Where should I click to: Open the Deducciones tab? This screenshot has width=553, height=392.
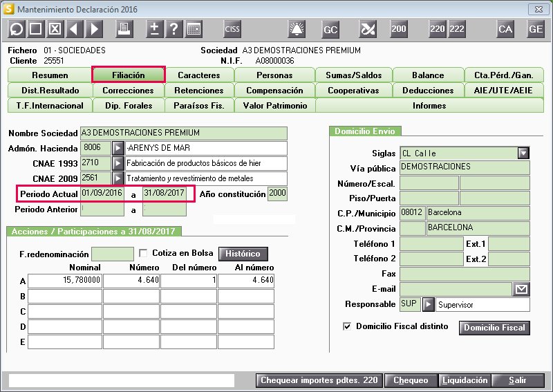click(x=428, y=91)
